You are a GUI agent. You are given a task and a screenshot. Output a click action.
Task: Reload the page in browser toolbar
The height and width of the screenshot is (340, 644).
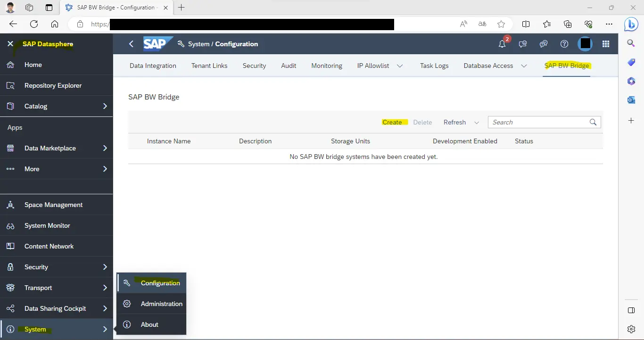click(34, 24)
